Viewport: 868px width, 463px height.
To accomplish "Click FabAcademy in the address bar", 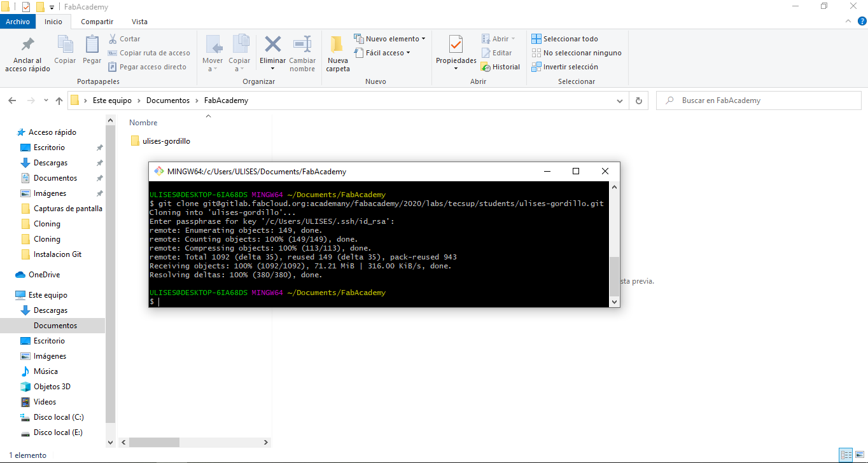I will pos(226,100).
